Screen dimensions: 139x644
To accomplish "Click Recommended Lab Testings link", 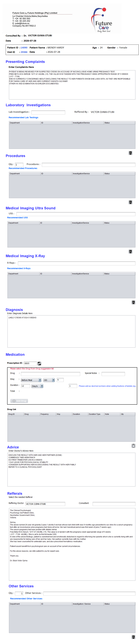I will pos(23,117).
